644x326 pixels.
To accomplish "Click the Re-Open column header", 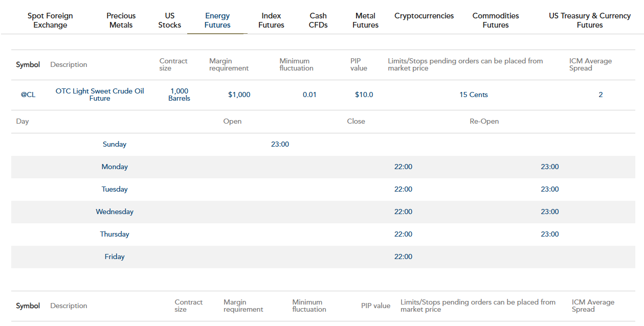I will (484, 121).
